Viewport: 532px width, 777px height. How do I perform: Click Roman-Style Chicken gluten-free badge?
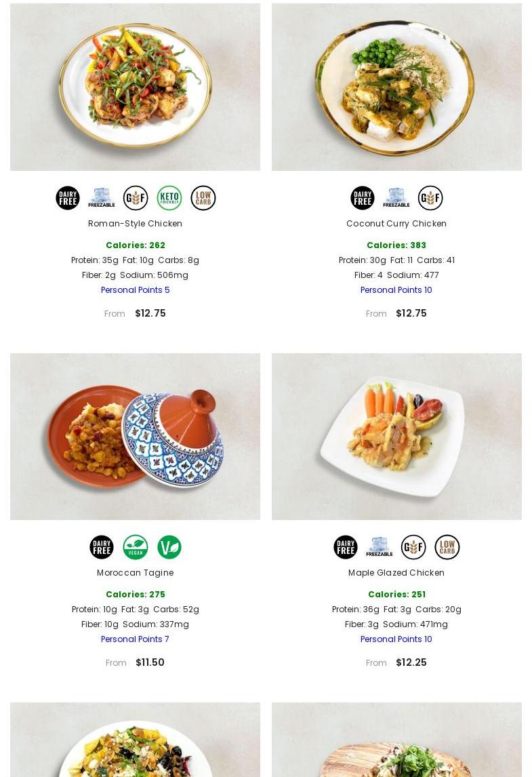tap(136, 198)
